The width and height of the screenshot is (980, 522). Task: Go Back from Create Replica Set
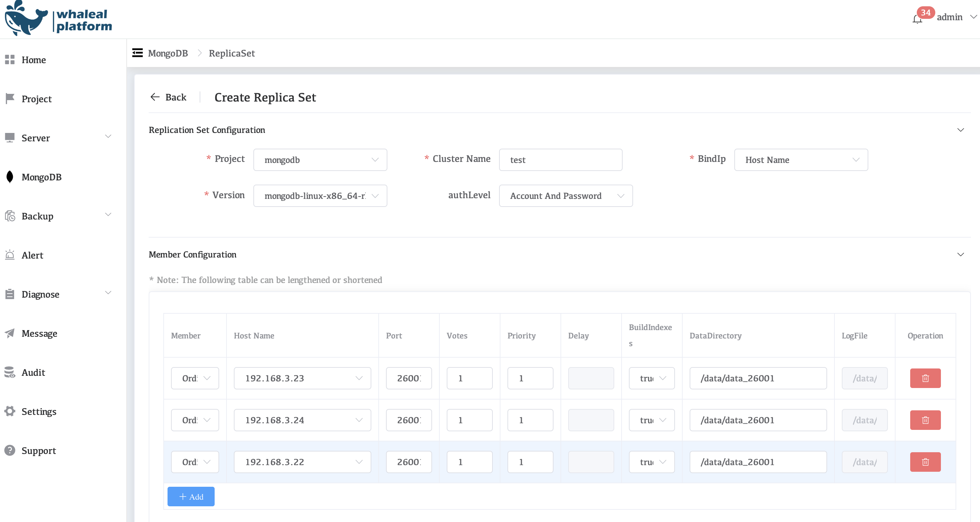[169, 97]
